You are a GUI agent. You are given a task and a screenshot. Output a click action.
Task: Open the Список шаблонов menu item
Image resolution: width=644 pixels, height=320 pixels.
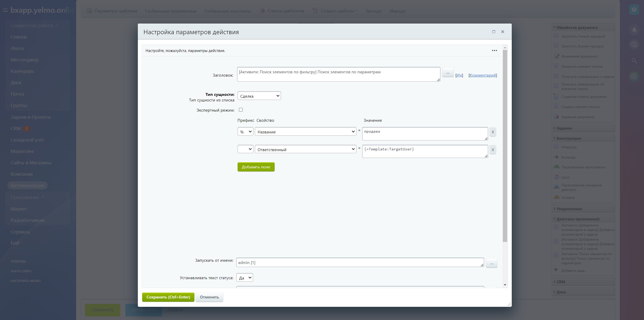click(286, 11)
